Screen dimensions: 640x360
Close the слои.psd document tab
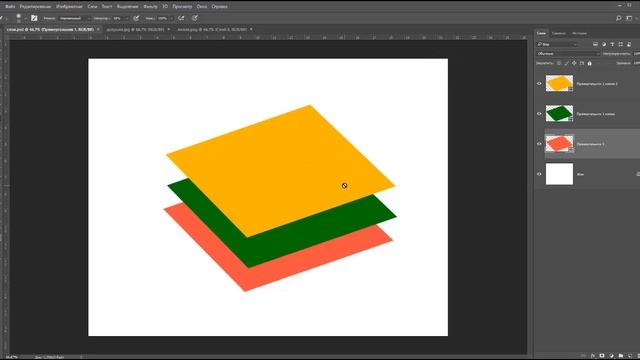98,29
